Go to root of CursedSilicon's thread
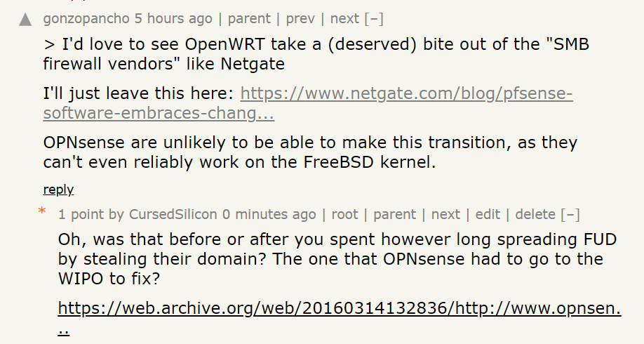The image size is (644, 344). pos(344,214)
